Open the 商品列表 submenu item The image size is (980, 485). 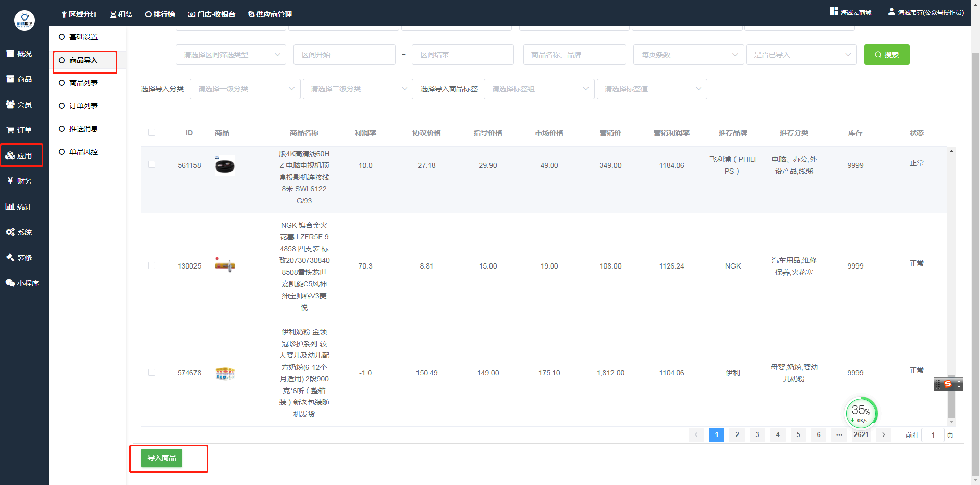[x=84, y=83]
